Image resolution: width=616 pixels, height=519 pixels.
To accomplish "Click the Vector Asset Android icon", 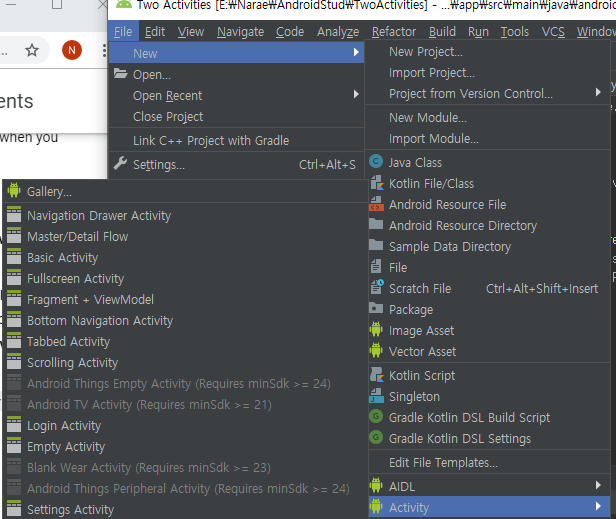I will coord(376,350).
